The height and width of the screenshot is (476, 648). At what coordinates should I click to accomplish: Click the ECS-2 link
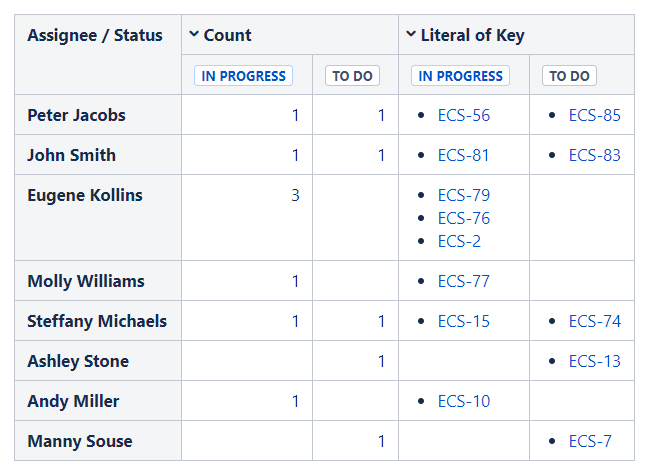click(x=459, y=241)
